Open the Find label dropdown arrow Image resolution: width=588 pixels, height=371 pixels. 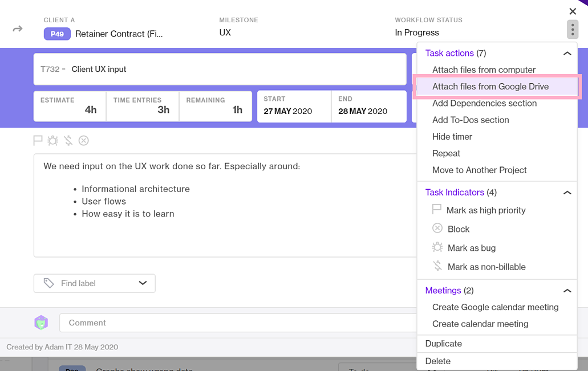coord(143,283)
